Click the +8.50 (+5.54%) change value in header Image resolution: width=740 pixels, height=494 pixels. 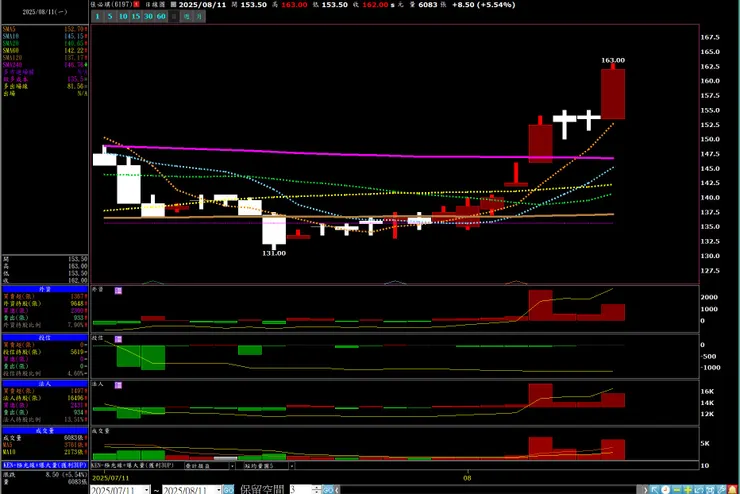(x=483, y=5)
